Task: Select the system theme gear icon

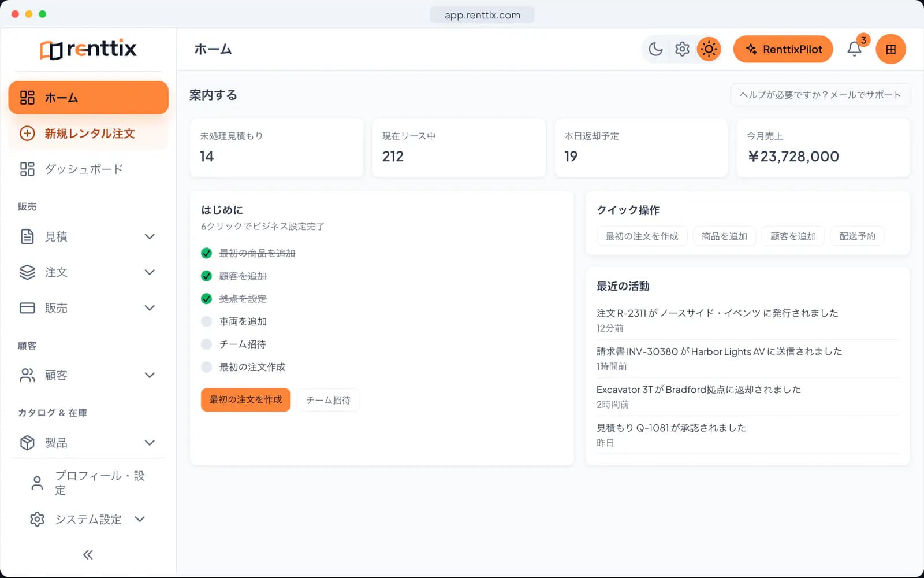Action: tap(682, 49)
